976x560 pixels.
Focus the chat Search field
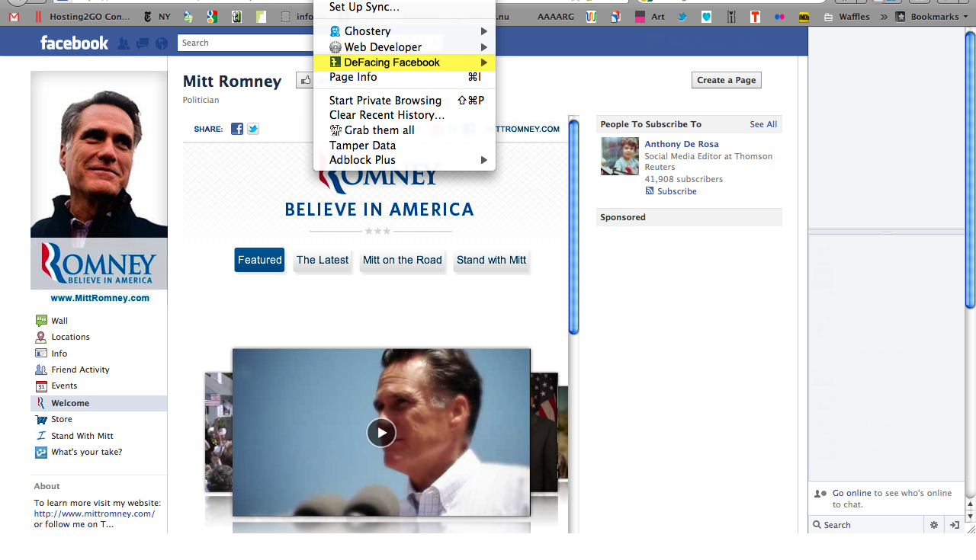coord(865,525)
